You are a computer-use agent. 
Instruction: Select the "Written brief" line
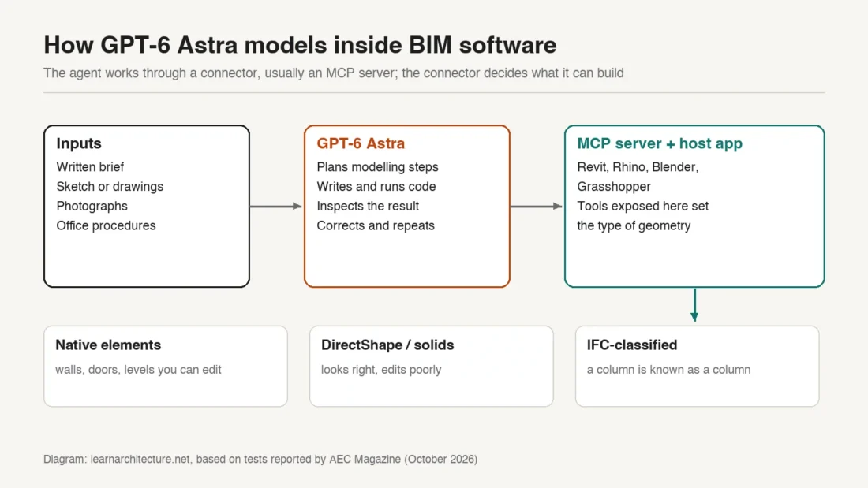coord(90,167)
